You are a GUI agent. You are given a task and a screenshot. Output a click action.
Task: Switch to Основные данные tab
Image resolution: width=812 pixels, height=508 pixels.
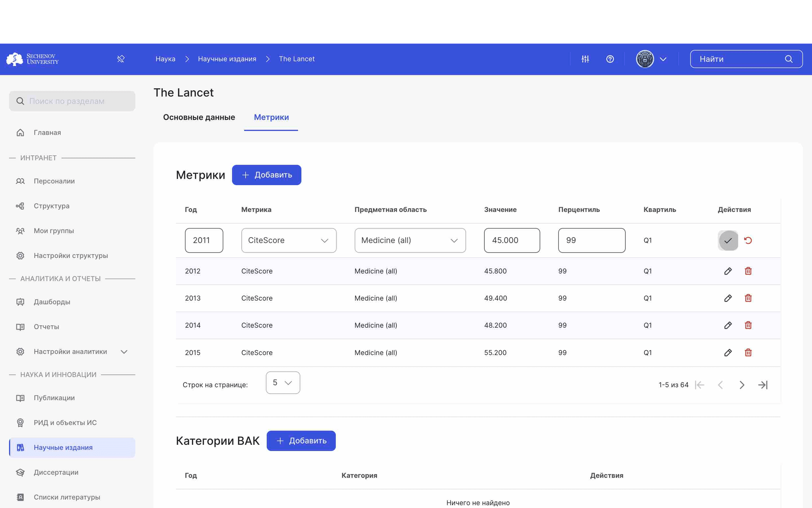[199, 117]
